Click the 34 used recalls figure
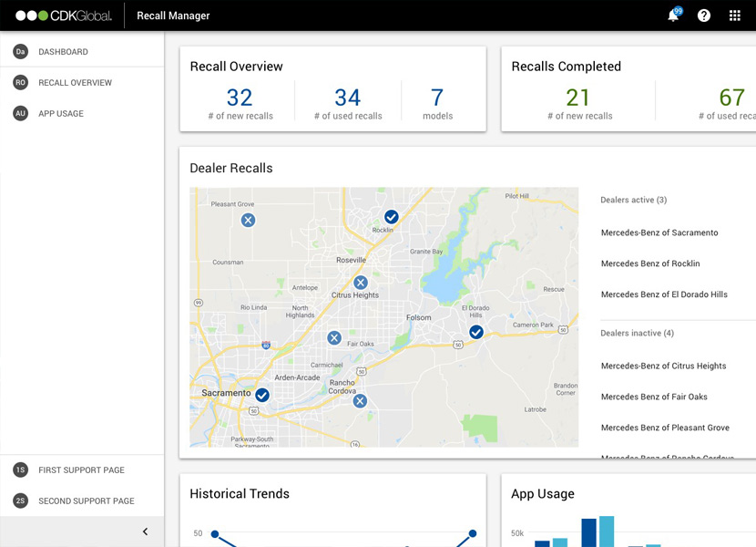The height and width of the screenshot is (547, 756). click(348, 98)
